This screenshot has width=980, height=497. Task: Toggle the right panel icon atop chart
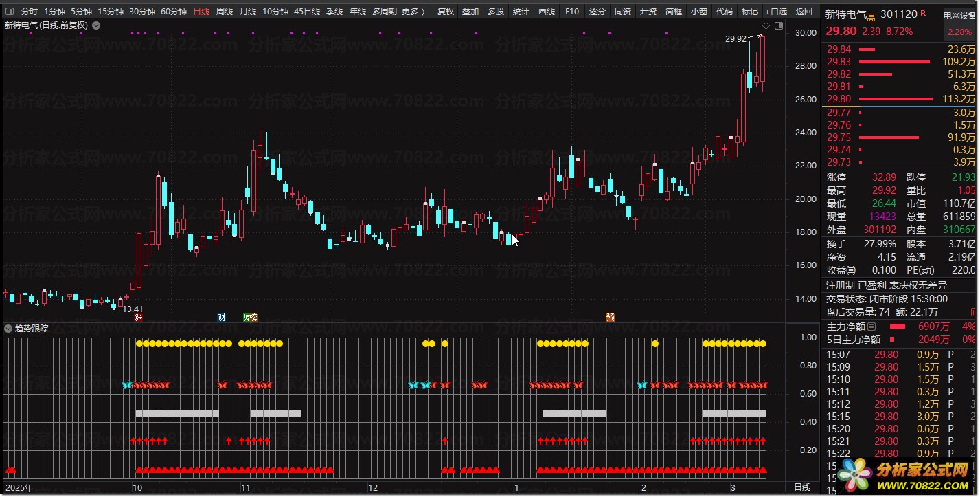778,25
